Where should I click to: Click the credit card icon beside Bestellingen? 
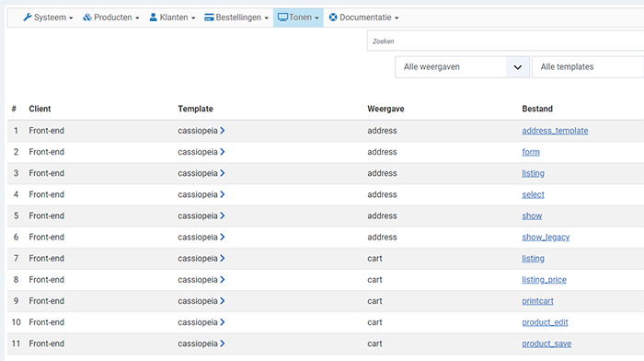209,17
